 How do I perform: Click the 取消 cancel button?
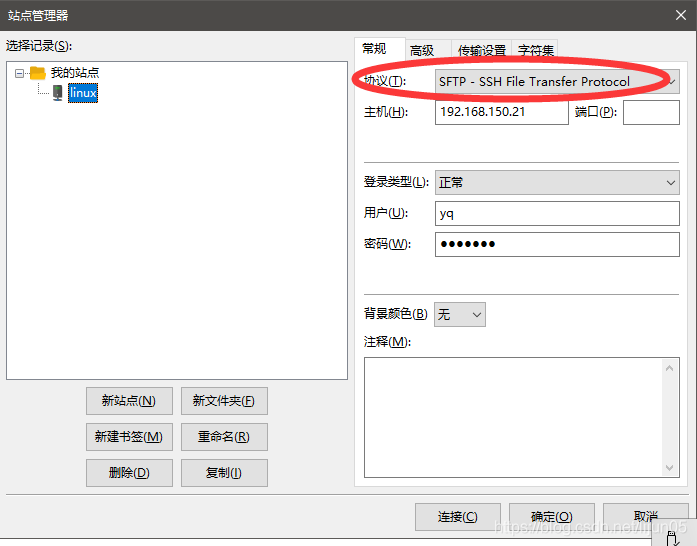[645, 517]
